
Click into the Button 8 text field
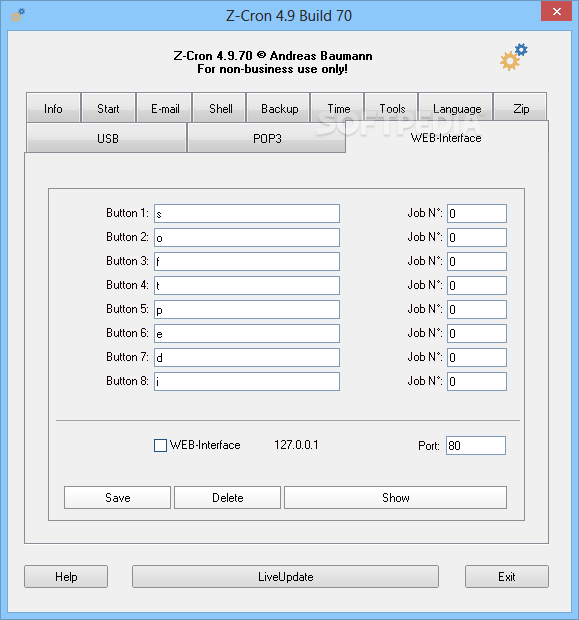(247, 382)
